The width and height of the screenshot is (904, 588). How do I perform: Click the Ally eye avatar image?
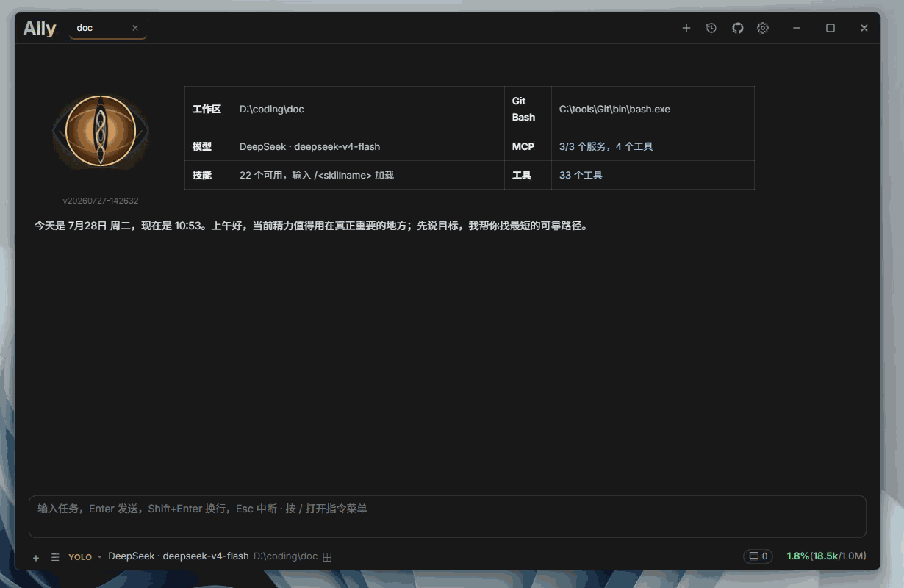click(101, 132)
